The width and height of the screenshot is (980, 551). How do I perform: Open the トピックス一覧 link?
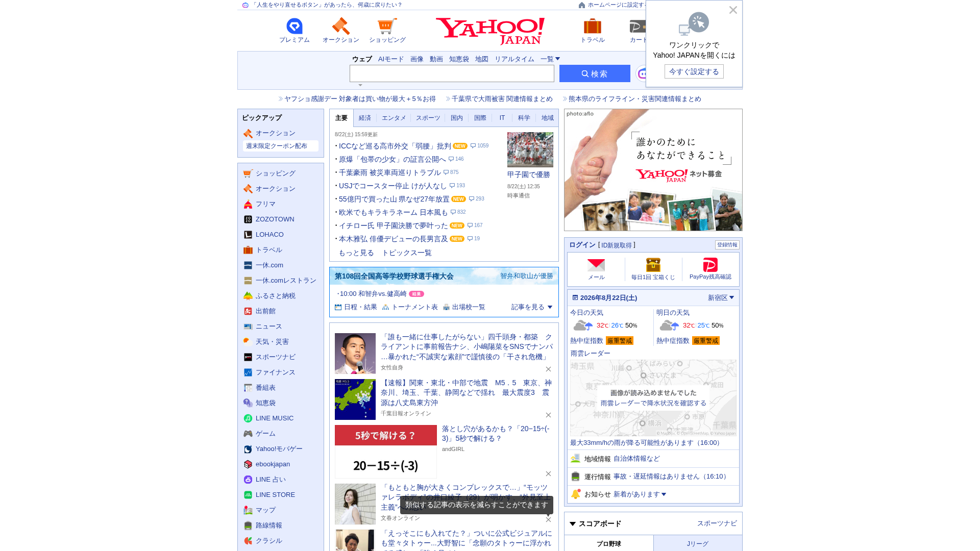click(x=407, y=253)
